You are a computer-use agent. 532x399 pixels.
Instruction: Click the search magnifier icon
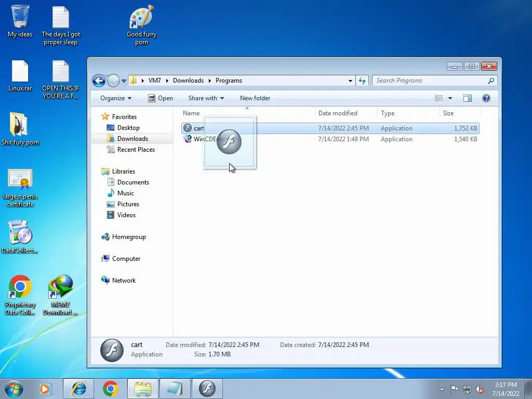[x=491, y=81]
